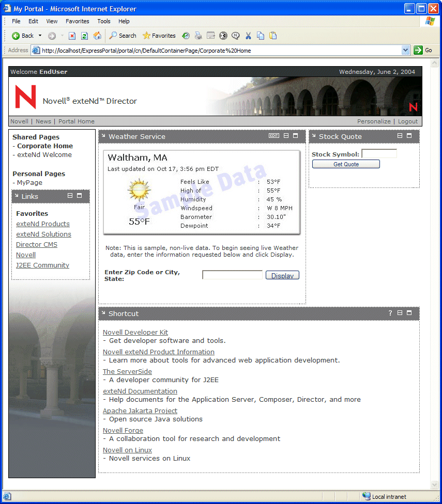Open the Portal Home link
The image size is (442, 504).
click(76, 121)
